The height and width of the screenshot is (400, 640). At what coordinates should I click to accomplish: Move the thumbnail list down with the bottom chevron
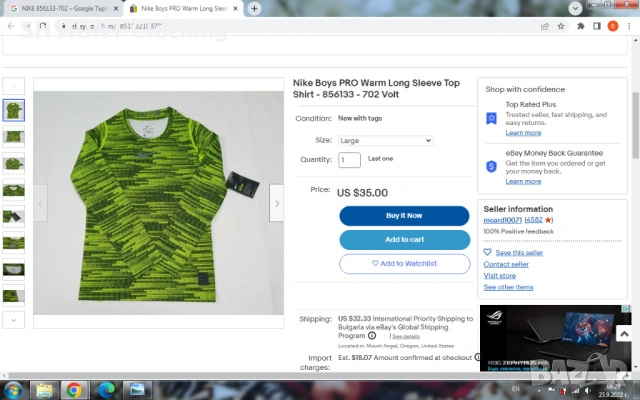click(x=13, y=320)
